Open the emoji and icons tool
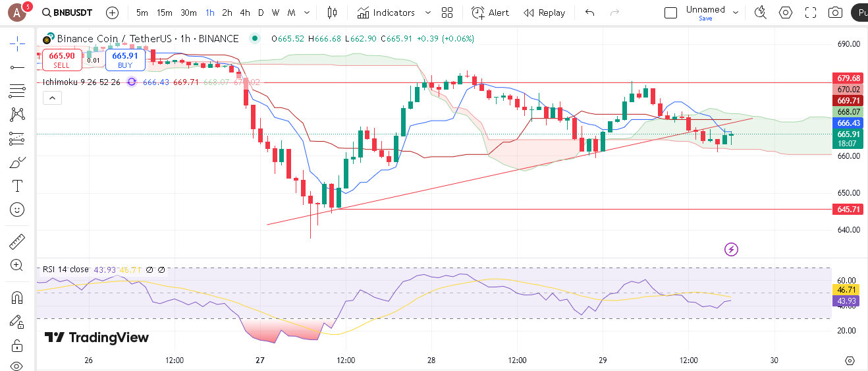This screenshot has width=868, height=371. click(x=17, y=210)
